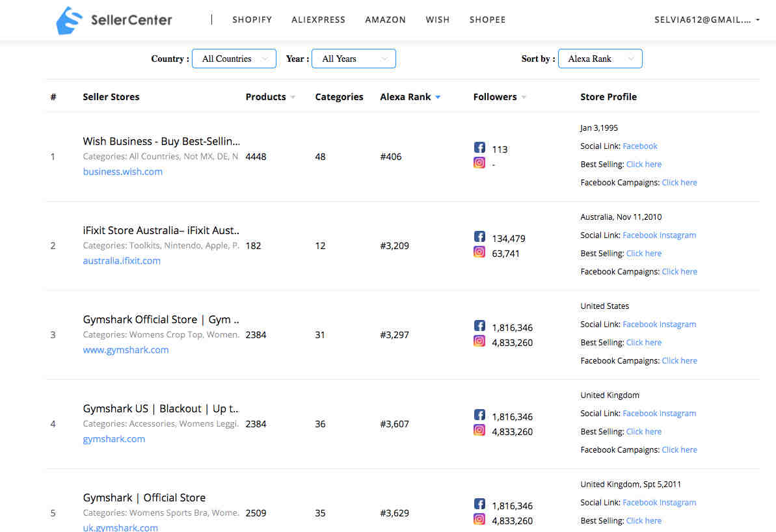Open Best Selling Click here in Spt 5,2011 row
Screen dimensions: 776x532
pos(644,520)
